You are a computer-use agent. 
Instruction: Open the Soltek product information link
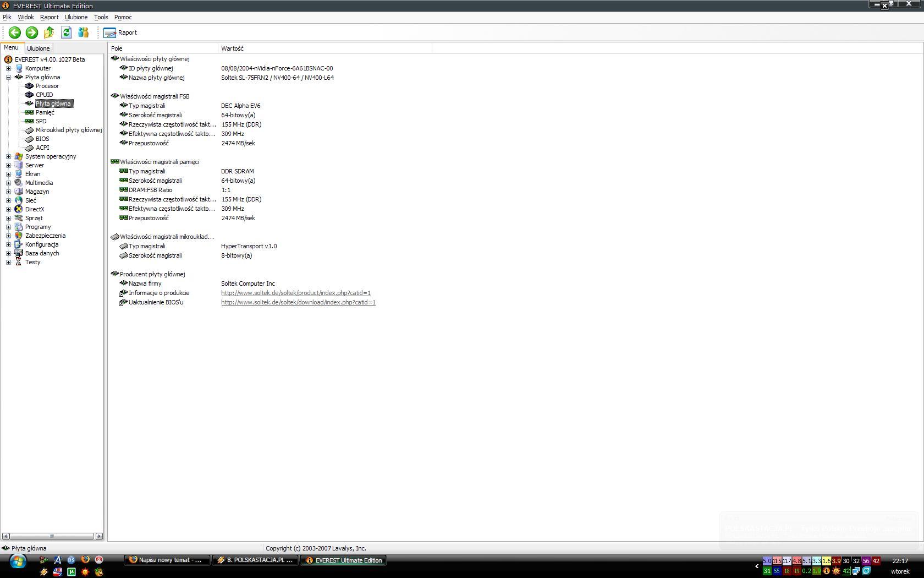(296, 293)
